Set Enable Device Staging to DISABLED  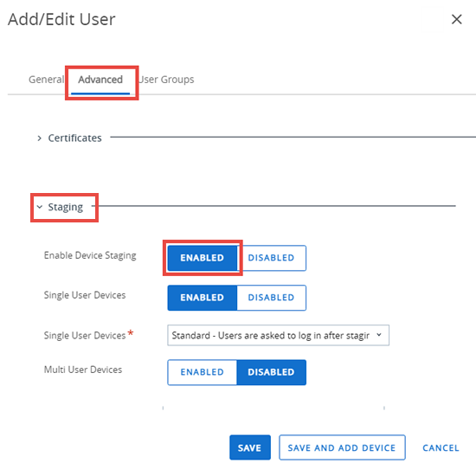[272, 258]
